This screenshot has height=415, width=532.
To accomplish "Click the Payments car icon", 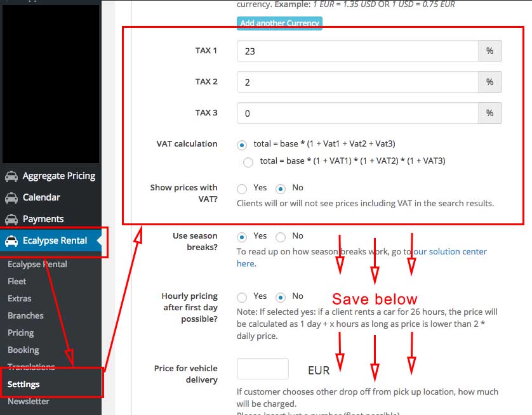I will coord(11,220).
